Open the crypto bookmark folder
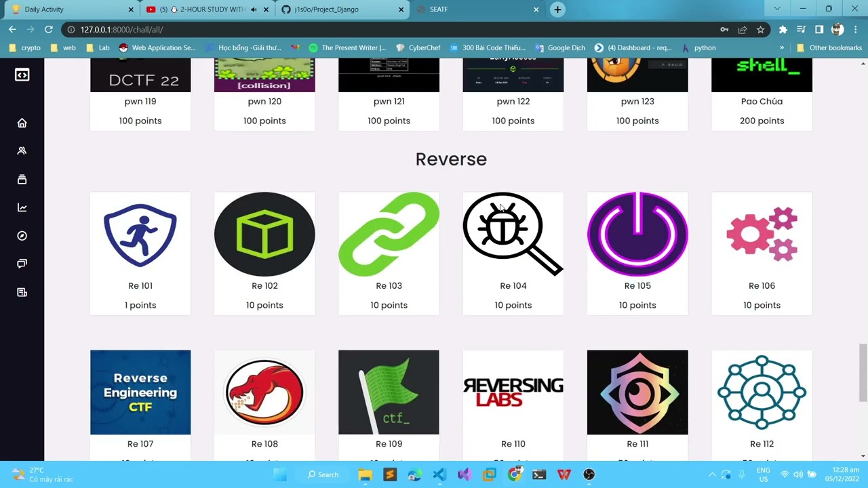This screenshot has height=488, width=868. [x=24, y=47]
